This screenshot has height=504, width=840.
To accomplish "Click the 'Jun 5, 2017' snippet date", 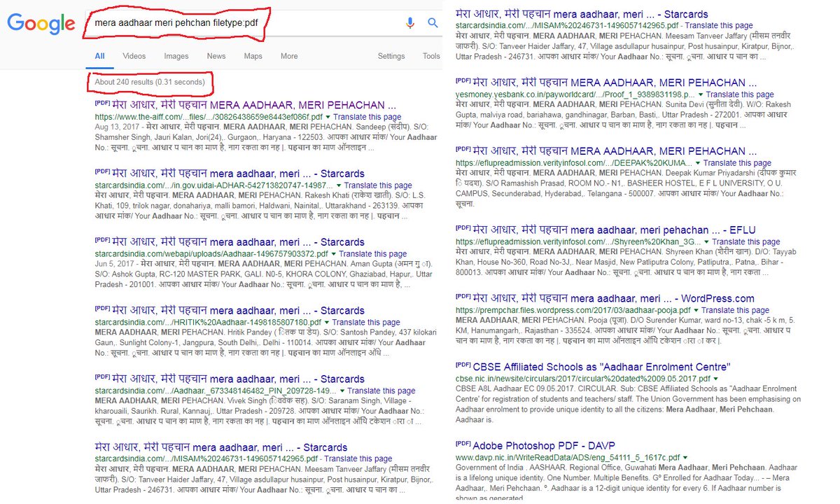I will tap(115, 265).
